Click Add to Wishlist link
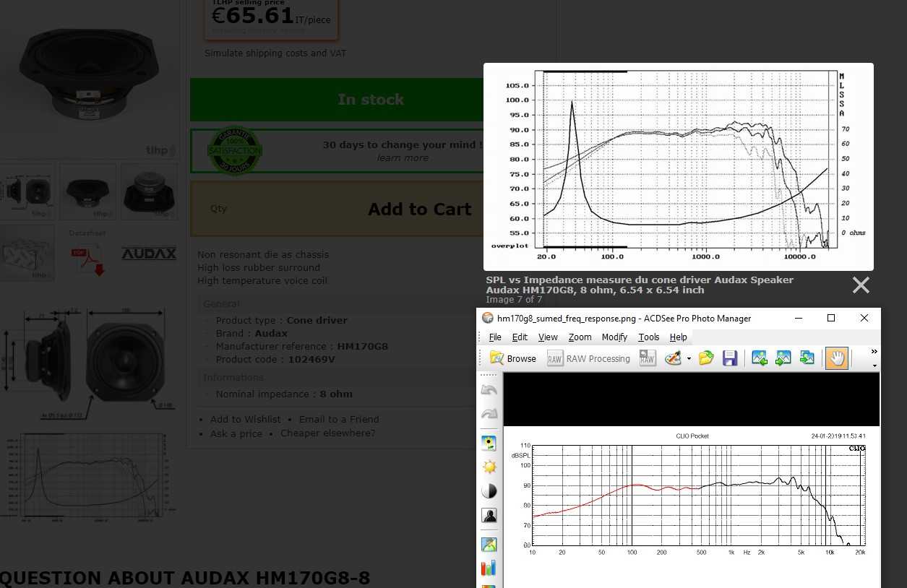This screenshot has width=907, height=588. (x=246, y=419)
